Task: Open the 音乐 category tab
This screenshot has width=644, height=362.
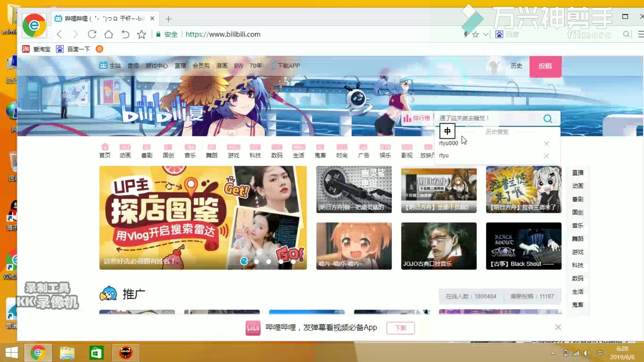Action: point(190,151)
